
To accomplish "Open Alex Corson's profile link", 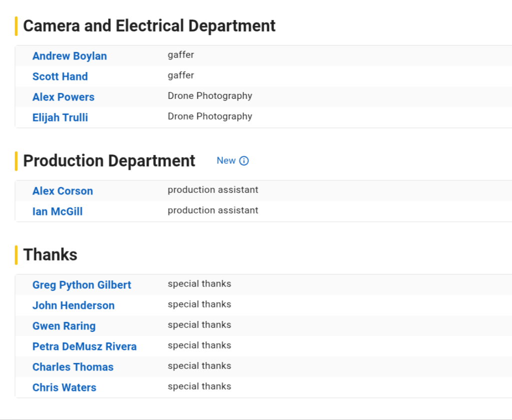I will click(62, 191).
